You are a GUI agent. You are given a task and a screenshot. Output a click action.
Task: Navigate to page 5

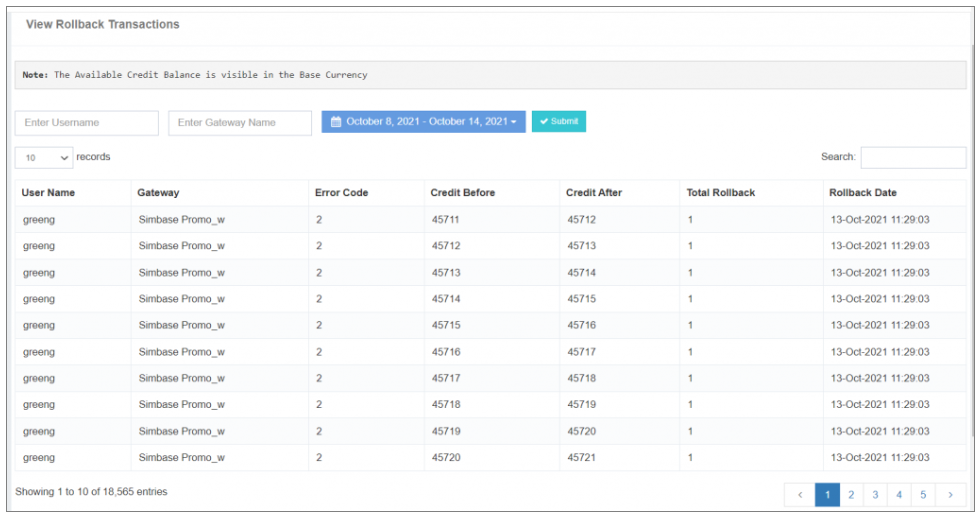pyautogui.click(x=923, y=494)
